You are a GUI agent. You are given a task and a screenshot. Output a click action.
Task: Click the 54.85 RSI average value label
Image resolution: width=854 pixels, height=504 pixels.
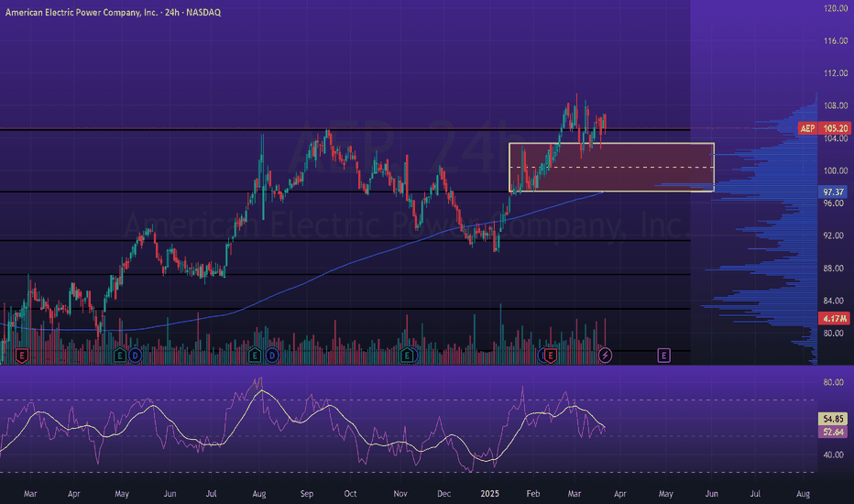[x=833, y=419]
